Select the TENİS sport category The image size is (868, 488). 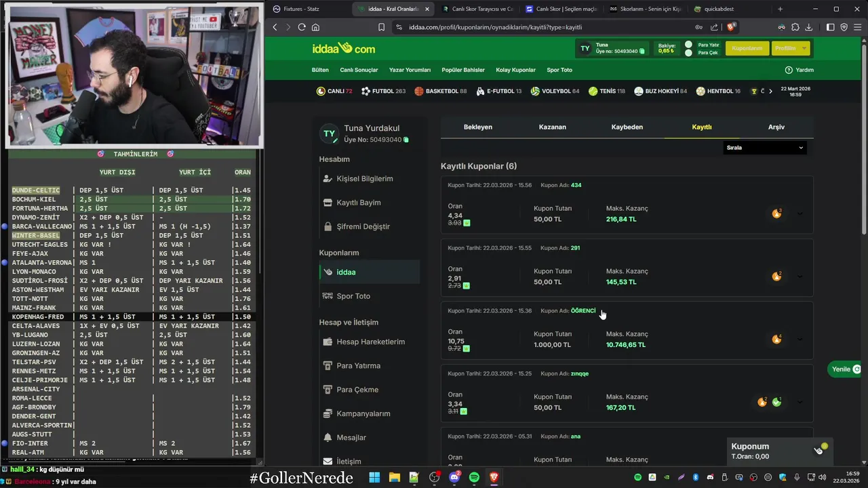click(607, 91)
